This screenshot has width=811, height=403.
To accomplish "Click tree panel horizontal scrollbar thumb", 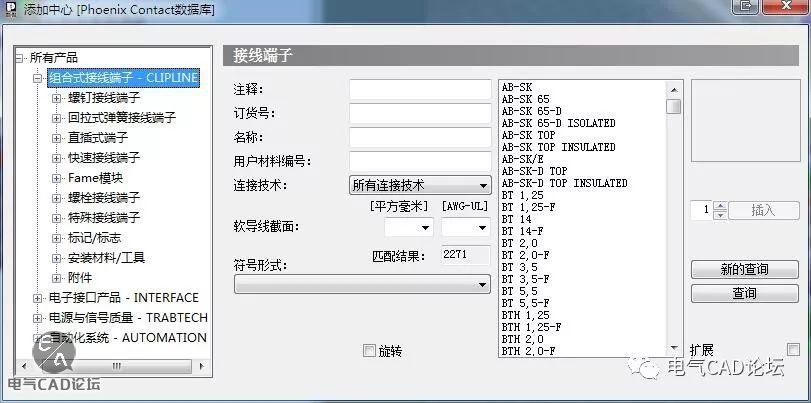I will [x=116, y=366].
